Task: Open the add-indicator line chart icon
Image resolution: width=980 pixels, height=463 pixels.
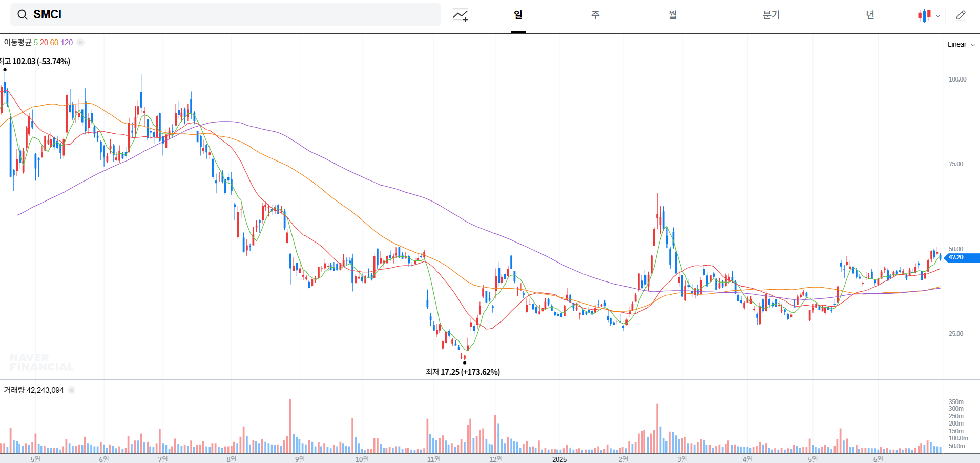Action: [x=460, y=15]
